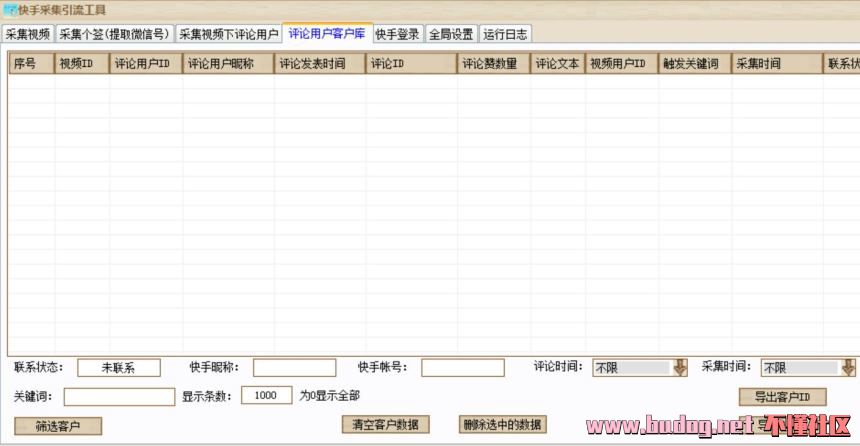Open the 评论用户客户库 tab
This screenshot has height=446, width=860.
point(327,33)
